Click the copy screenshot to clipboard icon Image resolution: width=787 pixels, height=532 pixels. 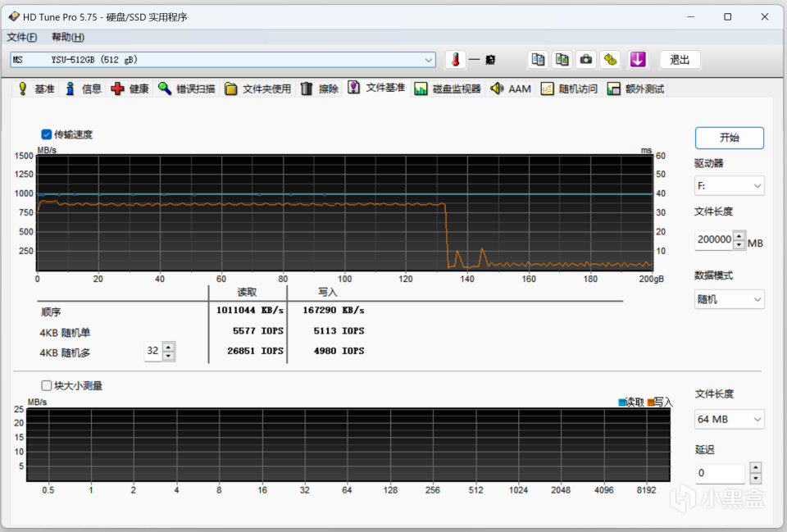(x=562, y=60)
